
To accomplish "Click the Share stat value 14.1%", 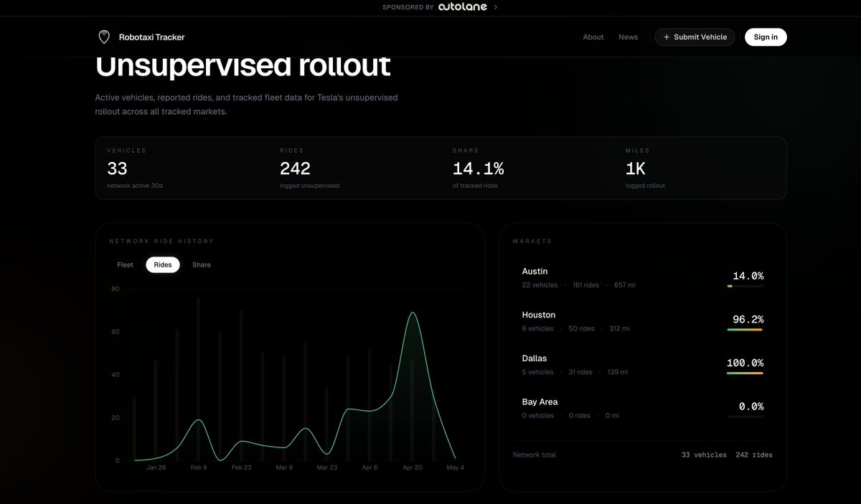I will 478,168.
